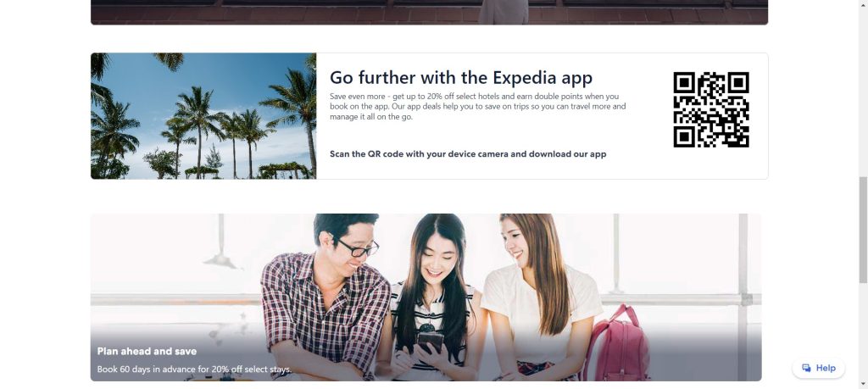Click the Expedia app QR code
This screenshot has height=389, width=868.
coord(711,109)
